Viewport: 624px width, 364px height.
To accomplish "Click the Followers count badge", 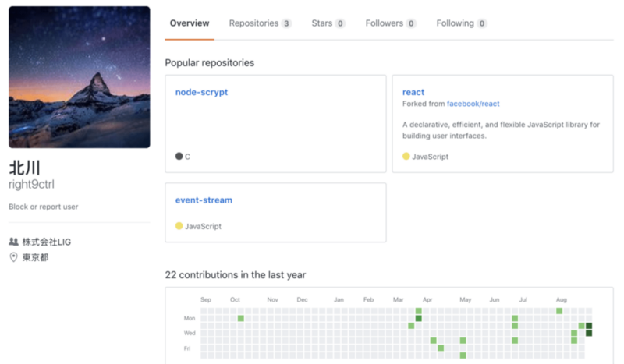I will click(411, 24).
